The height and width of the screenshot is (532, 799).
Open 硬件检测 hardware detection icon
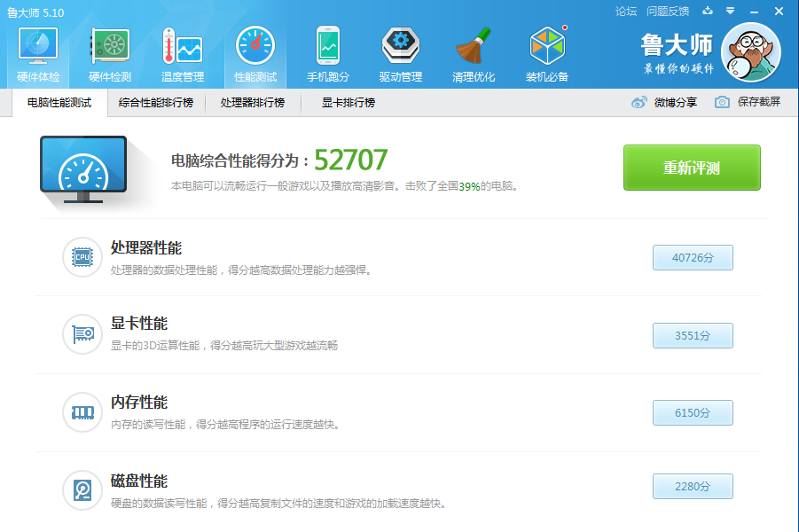110,46
